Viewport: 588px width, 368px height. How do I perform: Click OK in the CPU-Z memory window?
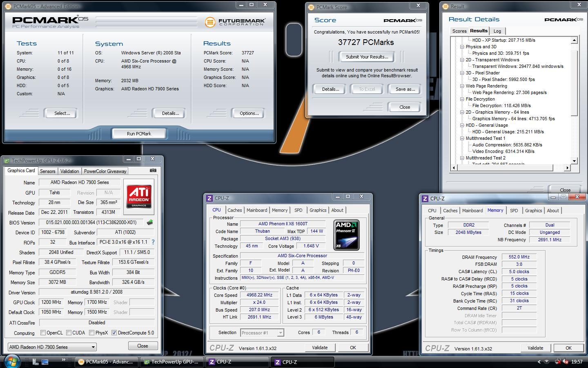[568, 348]
